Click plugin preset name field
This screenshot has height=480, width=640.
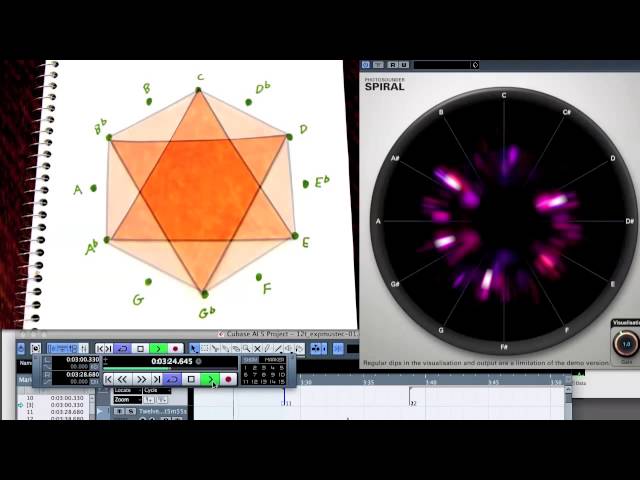442,65
